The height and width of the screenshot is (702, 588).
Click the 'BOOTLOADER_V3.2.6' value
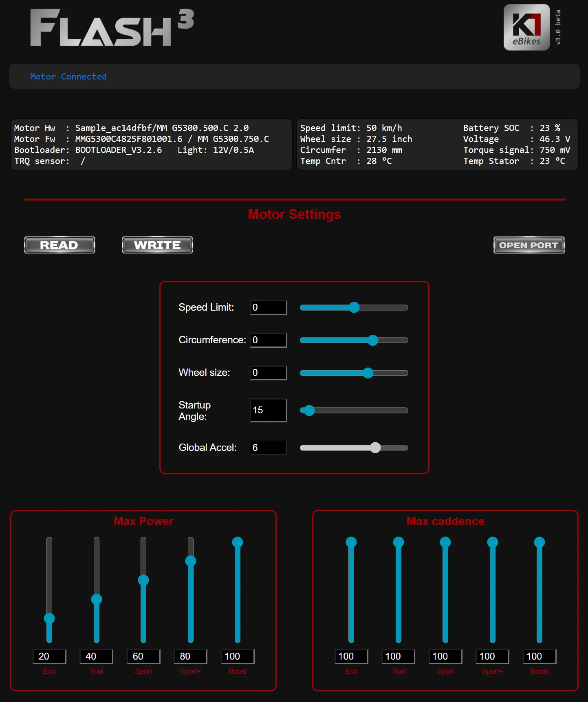119,150
